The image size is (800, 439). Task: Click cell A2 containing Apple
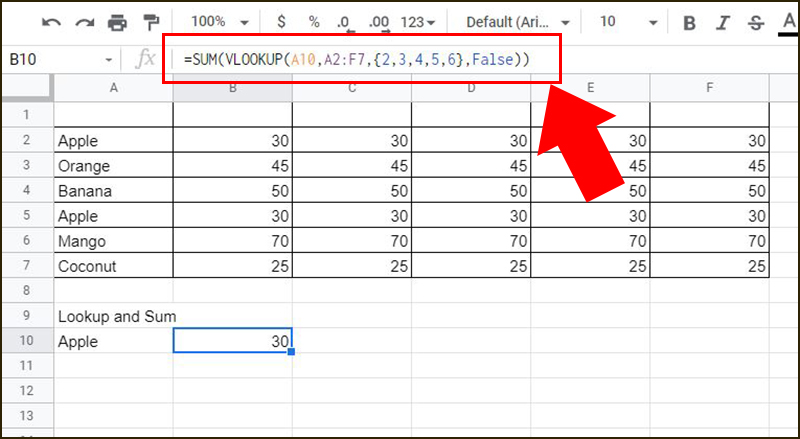114,140
